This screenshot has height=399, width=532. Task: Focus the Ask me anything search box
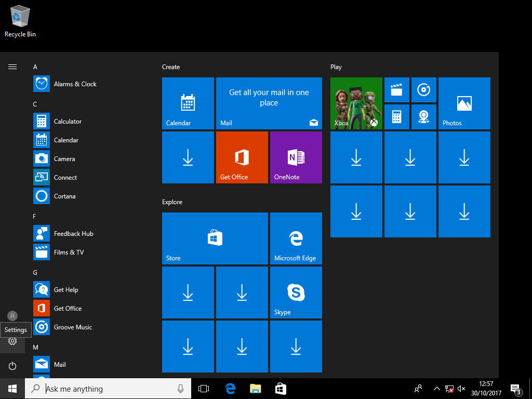[108, 389]
